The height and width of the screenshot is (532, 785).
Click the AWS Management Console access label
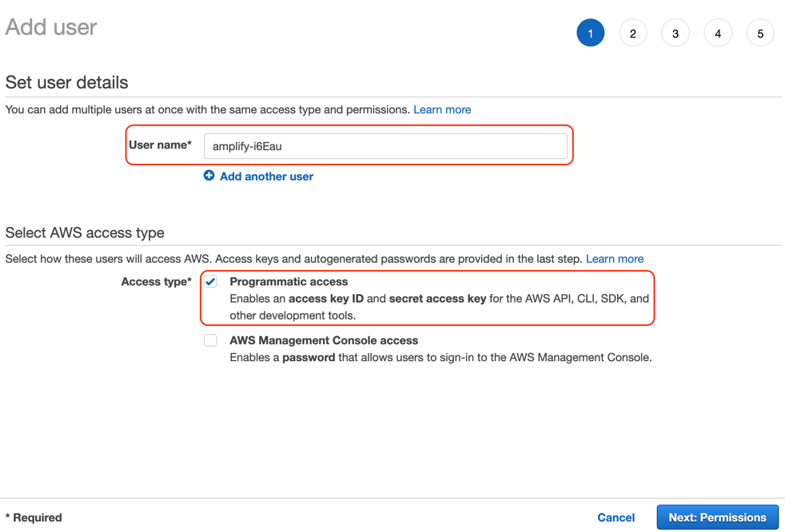click(324, 340)
